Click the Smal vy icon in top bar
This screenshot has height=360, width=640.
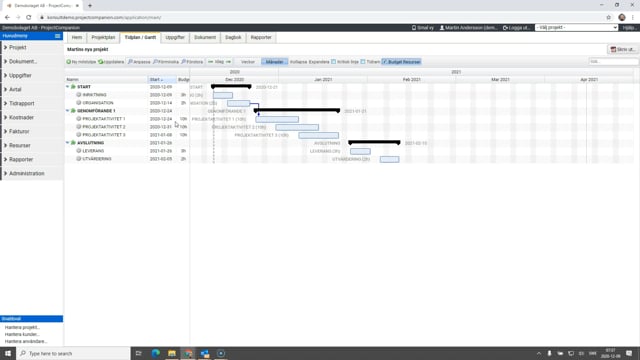(x=413, y=28)
